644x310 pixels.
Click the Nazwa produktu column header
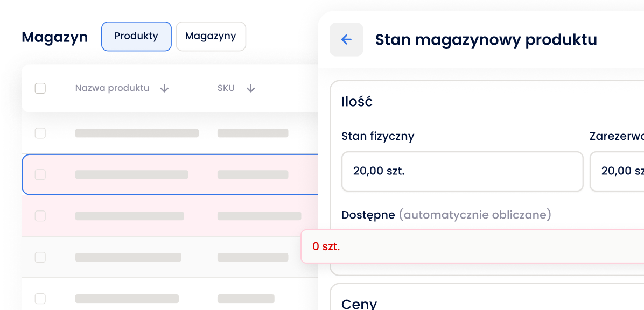coord(112,88)
